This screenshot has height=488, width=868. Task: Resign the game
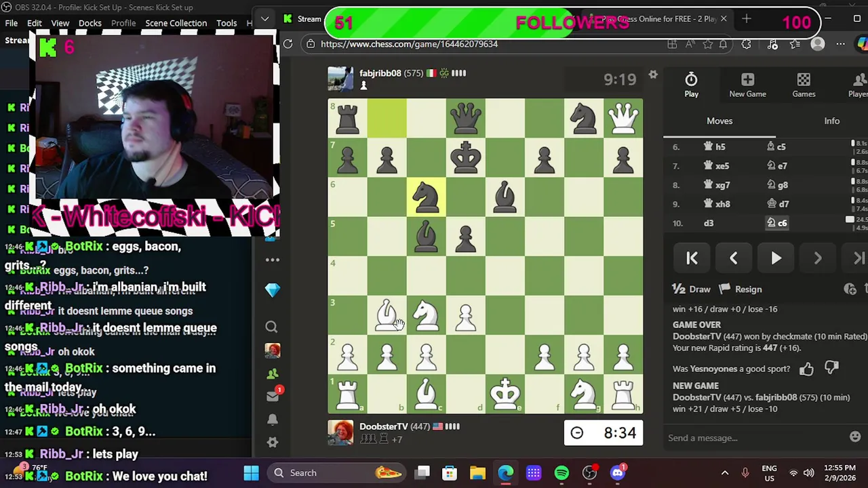740,289
